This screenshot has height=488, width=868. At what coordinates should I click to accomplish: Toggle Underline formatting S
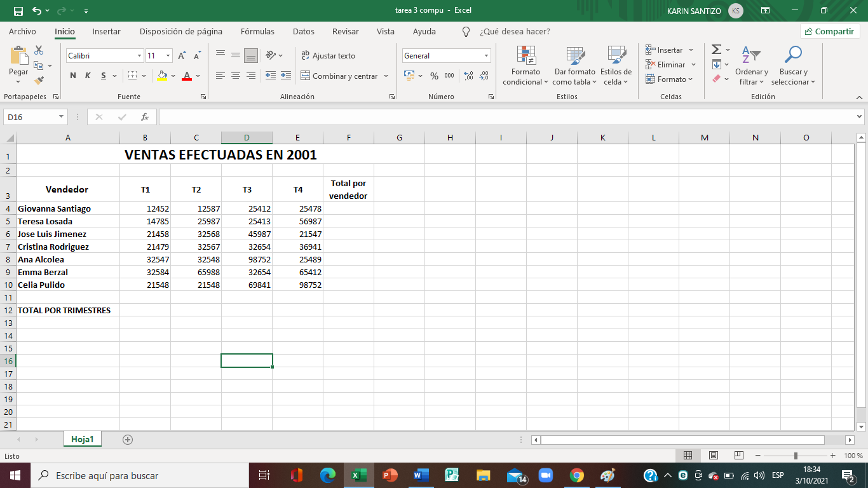(104, 76)
